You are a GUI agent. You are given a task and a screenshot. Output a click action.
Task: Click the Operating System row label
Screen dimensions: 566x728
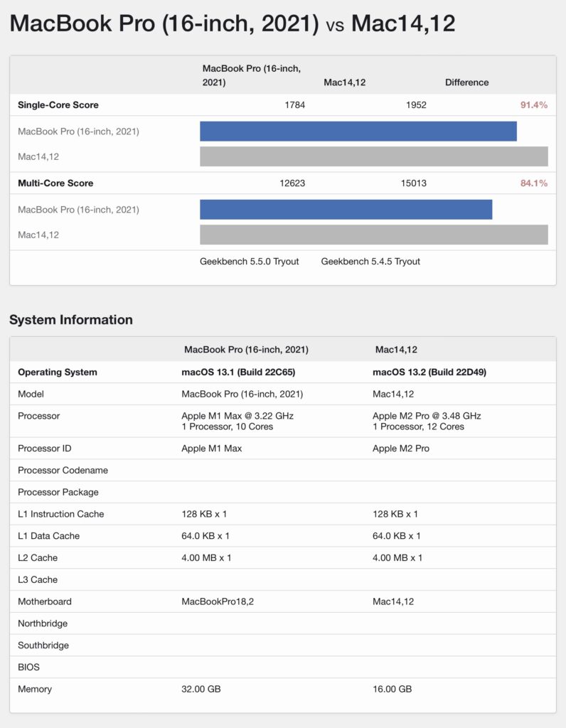coord(58,372)
